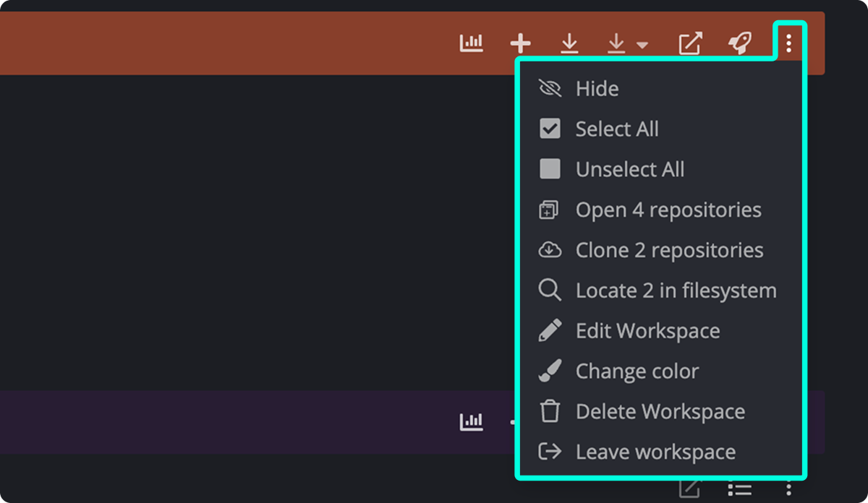Click Edit Workspace
This screenshot has width=868, height=503.
[648, 331]
